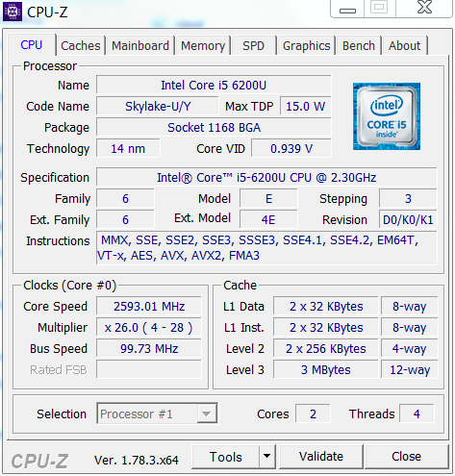Click the Close button at bottom
Image resolution: width=455 pixels, height=476 pixels.
click(x=406, y=457)
